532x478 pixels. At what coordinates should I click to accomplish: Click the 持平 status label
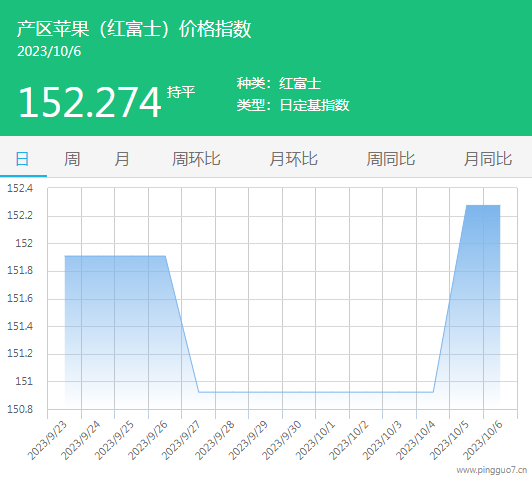181,92
